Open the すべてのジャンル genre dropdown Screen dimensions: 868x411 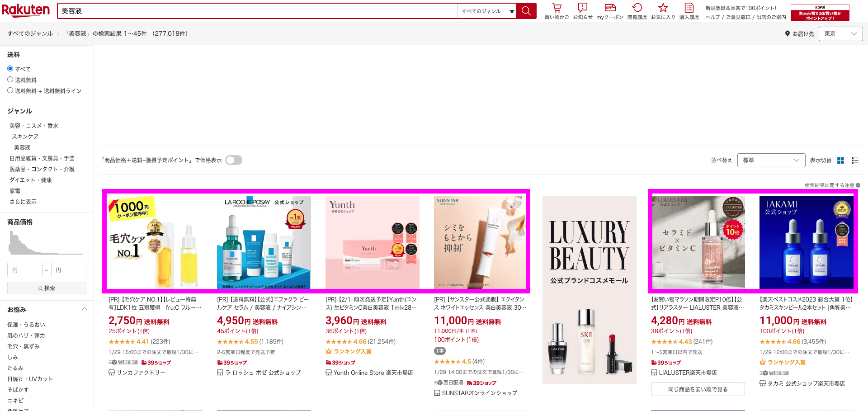tap(487, 11)
